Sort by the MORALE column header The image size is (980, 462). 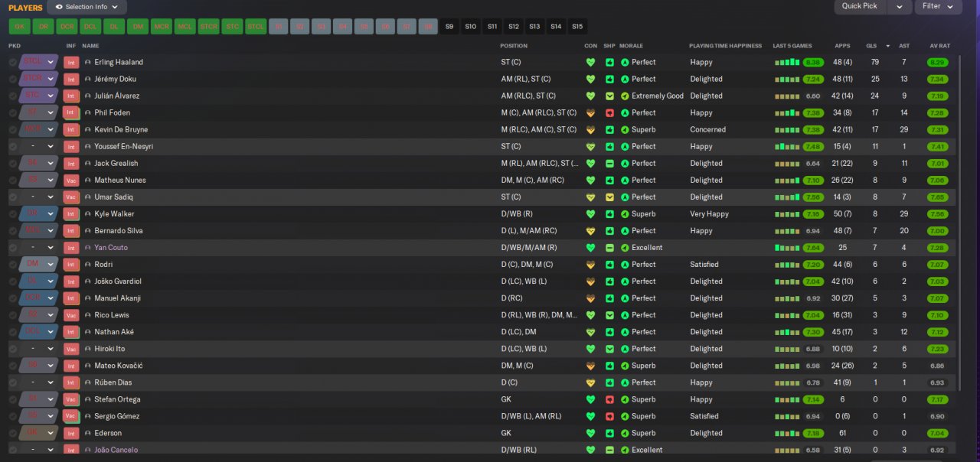pos(631,46)
